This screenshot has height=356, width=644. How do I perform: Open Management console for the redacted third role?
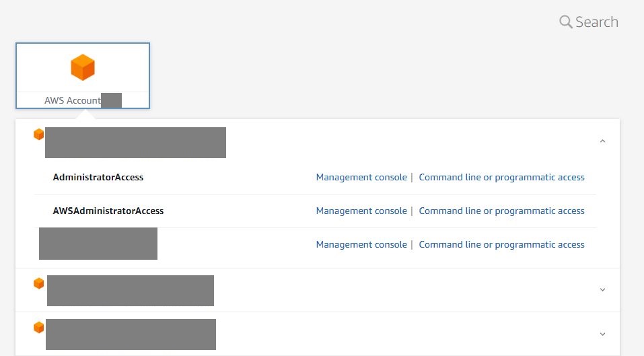(x=361, y=245)
